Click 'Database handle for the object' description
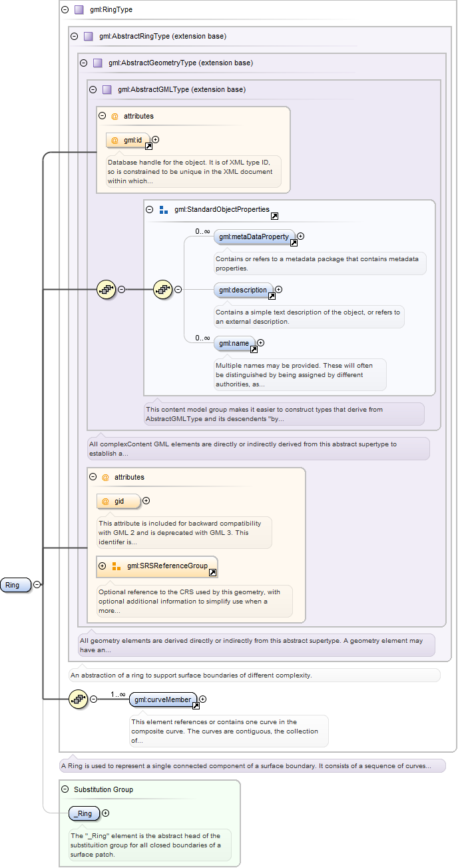The height and width of the screenshot is (868, 458). [x=190, y=171]
